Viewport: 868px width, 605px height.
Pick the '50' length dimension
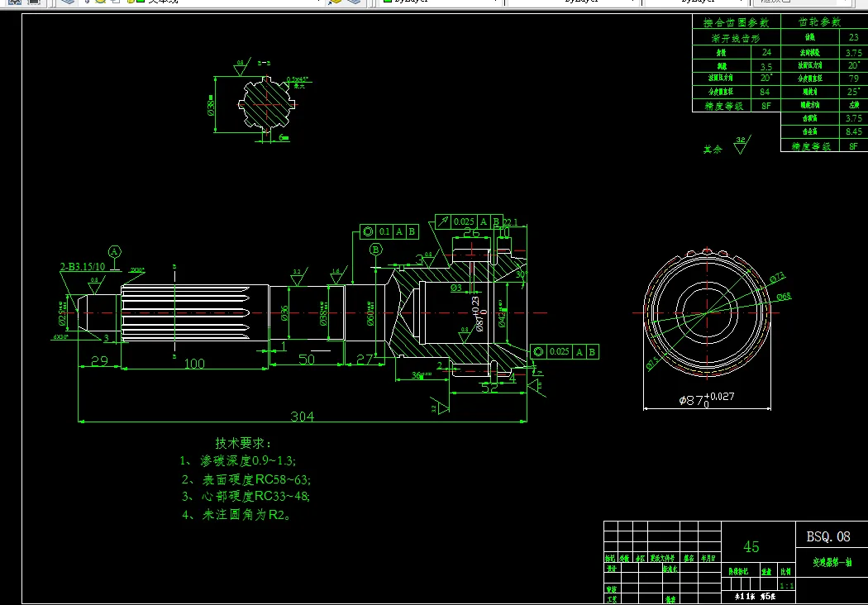[306, 360]
